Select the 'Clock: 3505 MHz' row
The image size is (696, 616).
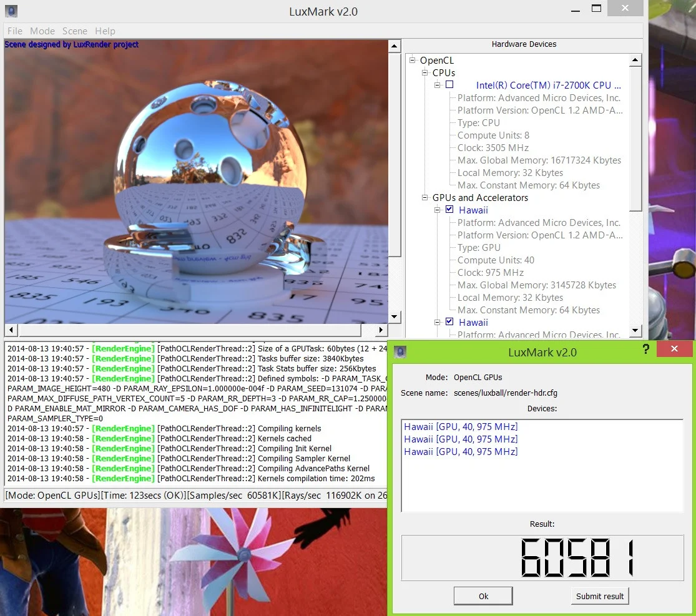pos(493,147)
